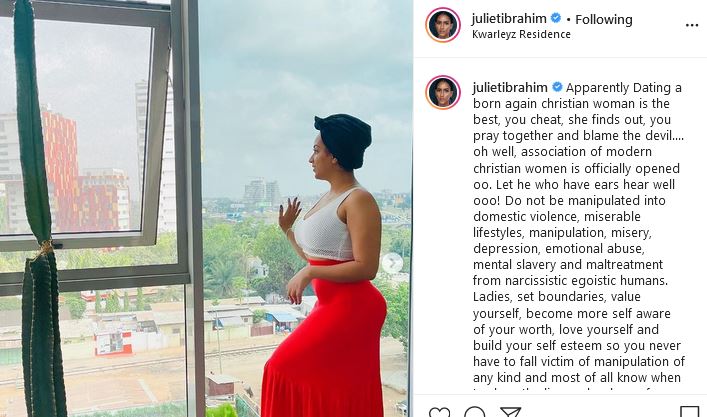This screenshot has width=707, height=417.
Task: Open the Kwarleyz Residence location link
Action: pyautogui.click(x=521, y=34)
